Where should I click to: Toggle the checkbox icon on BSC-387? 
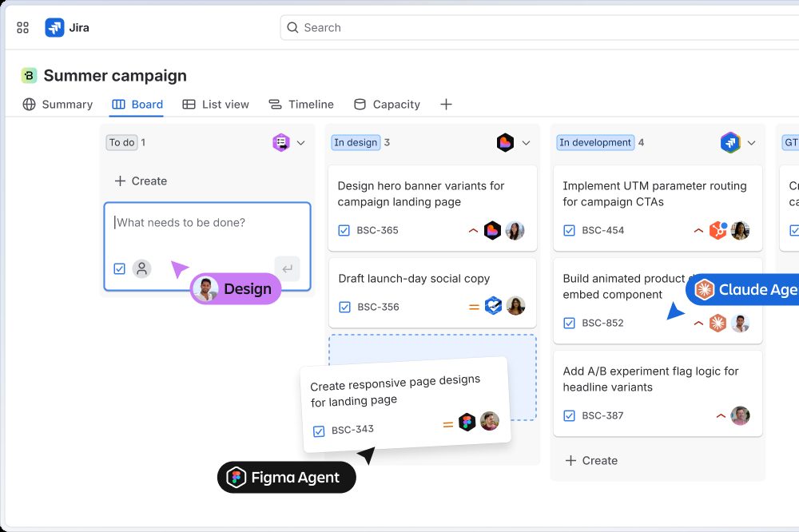tap(569, 416)
